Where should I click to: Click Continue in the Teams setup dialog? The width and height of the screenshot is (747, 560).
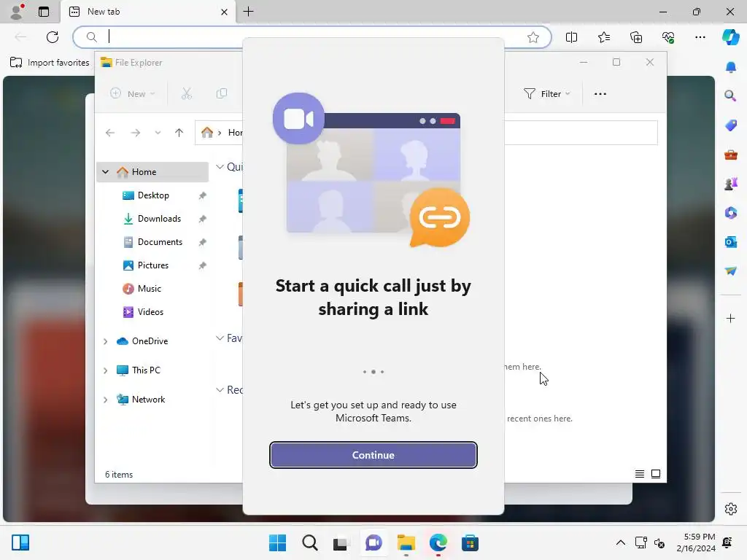tap(373, 455)
